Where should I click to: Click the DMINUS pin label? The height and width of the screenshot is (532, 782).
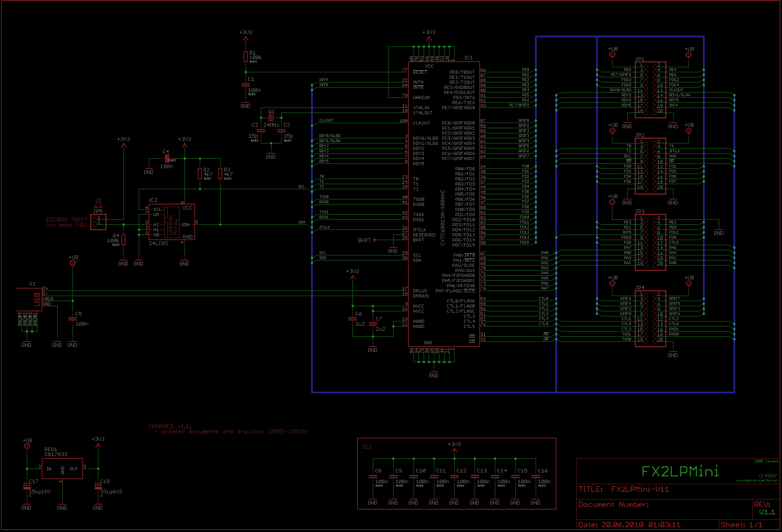pos(421,296)
